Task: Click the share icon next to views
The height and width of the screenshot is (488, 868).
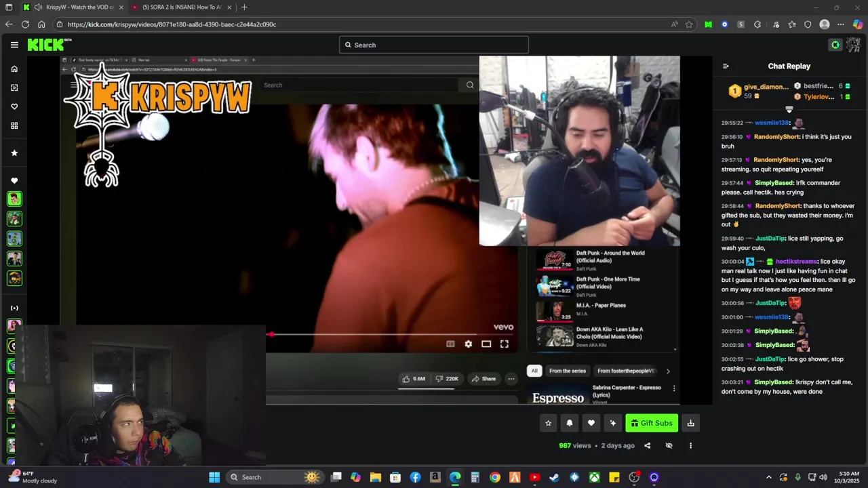Action: [647, 445]
